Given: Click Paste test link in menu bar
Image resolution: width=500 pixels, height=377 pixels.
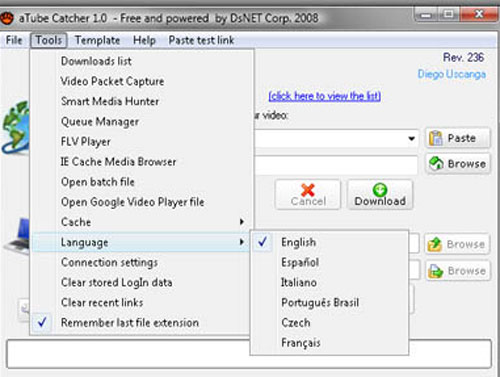Looking at the screenshot, I should [201, 40].
